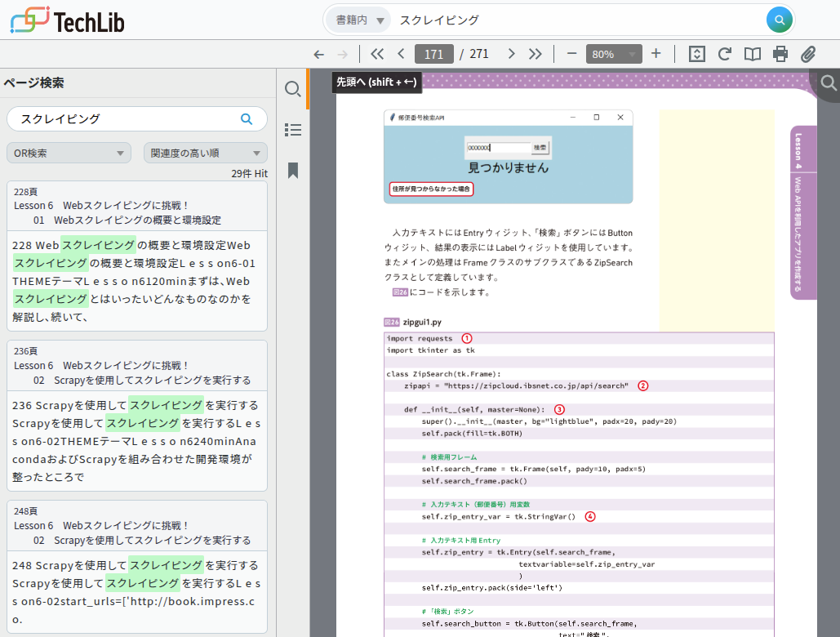
Task: Click the total pages 271 text
Action: [479, 54]
